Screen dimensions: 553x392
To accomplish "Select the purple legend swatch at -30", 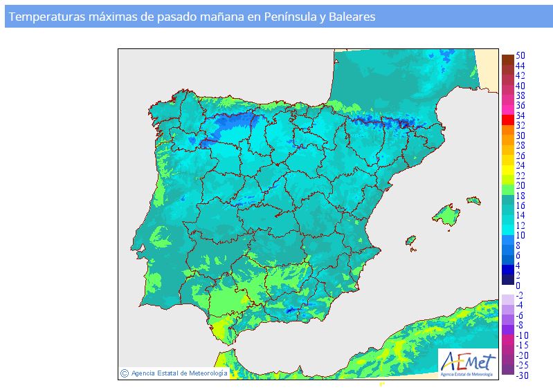I will point(507,370).
